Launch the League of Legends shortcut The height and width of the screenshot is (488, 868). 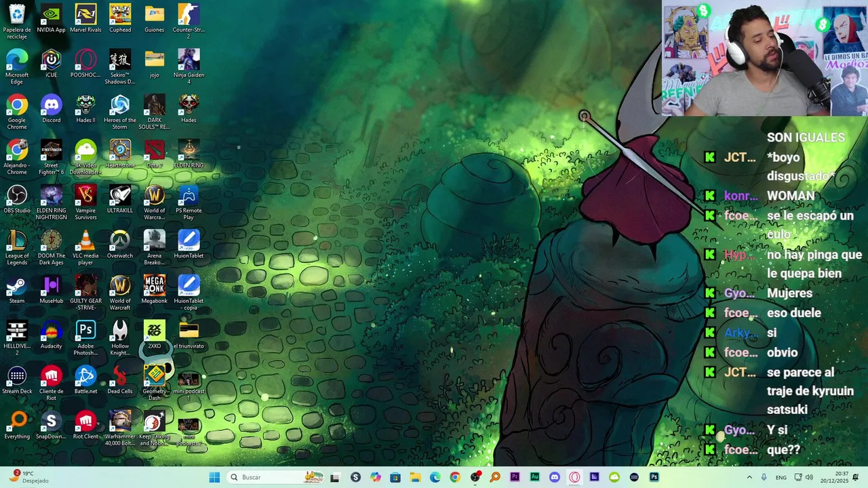tap(17, 247)
